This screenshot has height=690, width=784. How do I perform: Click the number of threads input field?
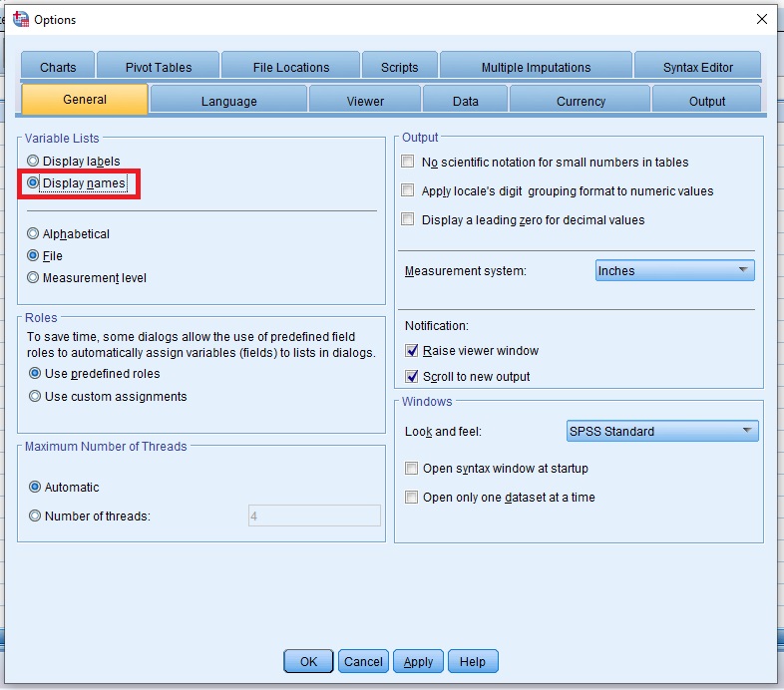[x=314, y=516]
